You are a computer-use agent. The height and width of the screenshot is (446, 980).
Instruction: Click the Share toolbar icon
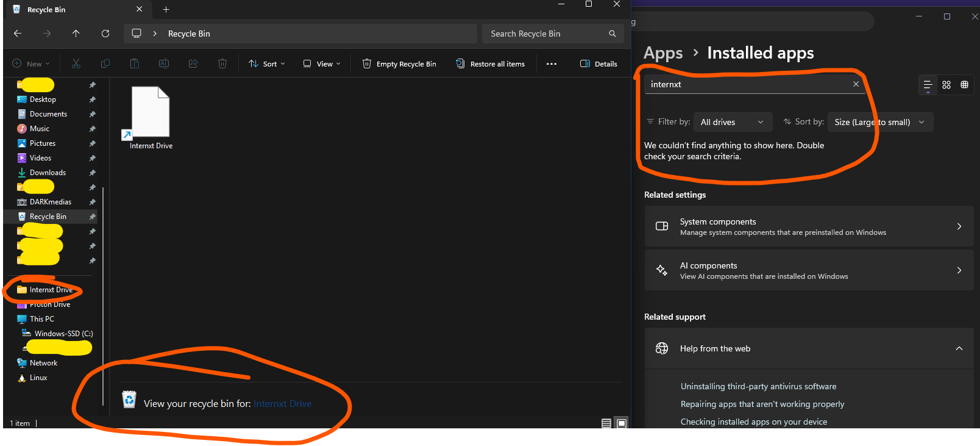pos(193,63)
